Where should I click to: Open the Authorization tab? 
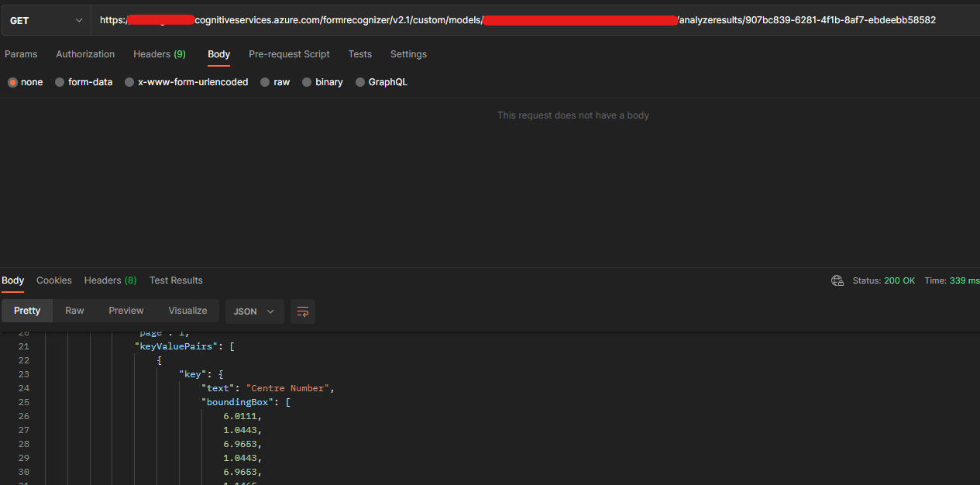pyautogui.click(x=85, y=54)
